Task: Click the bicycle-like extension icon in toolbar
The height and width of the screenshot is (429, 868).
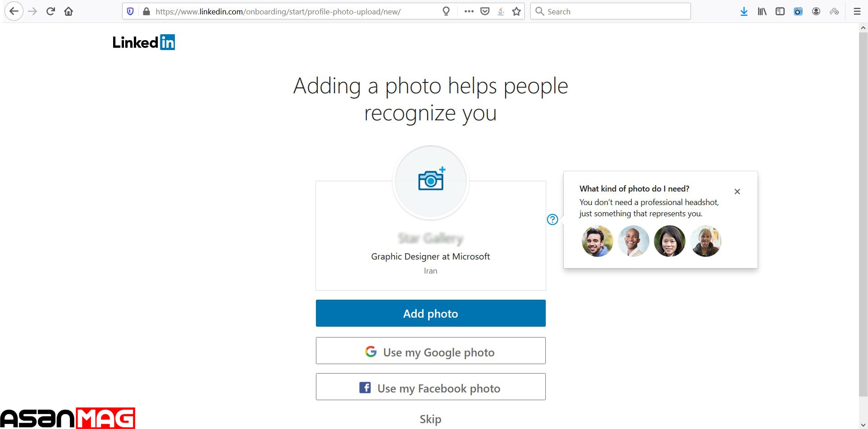Action: click(834, 11)
